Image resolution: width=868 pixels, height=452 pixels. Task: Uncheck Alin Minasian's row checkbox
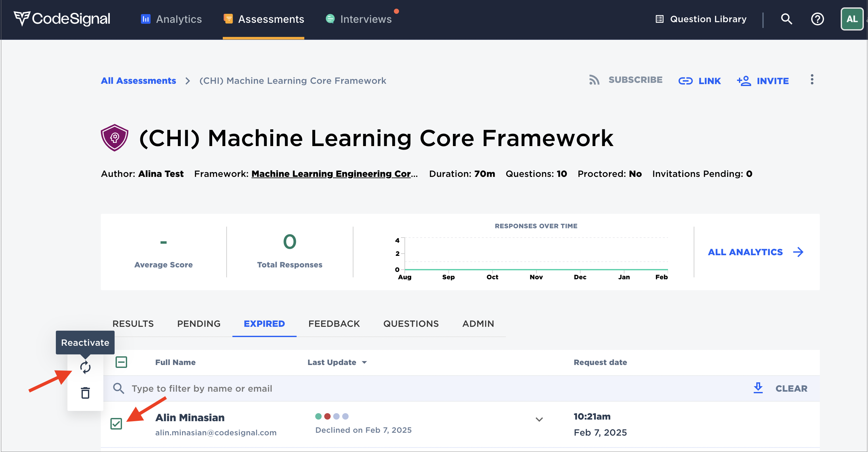116,424
